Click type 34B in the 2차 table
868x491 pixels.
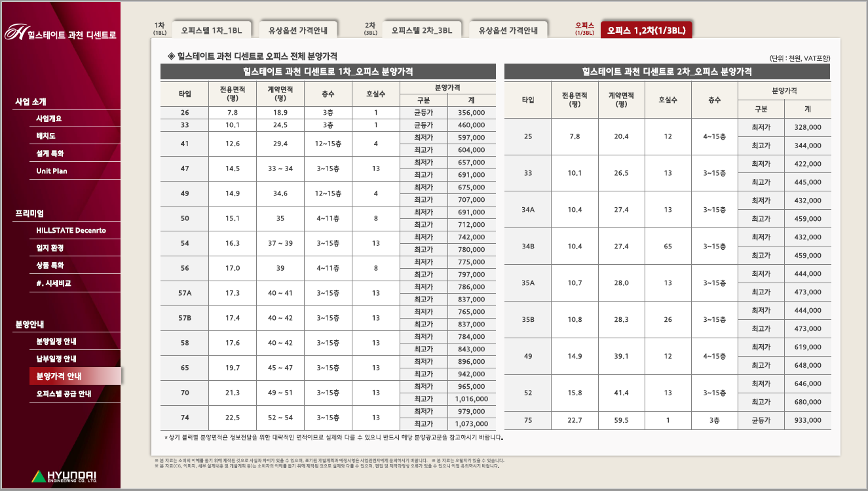tap(528, 246)
